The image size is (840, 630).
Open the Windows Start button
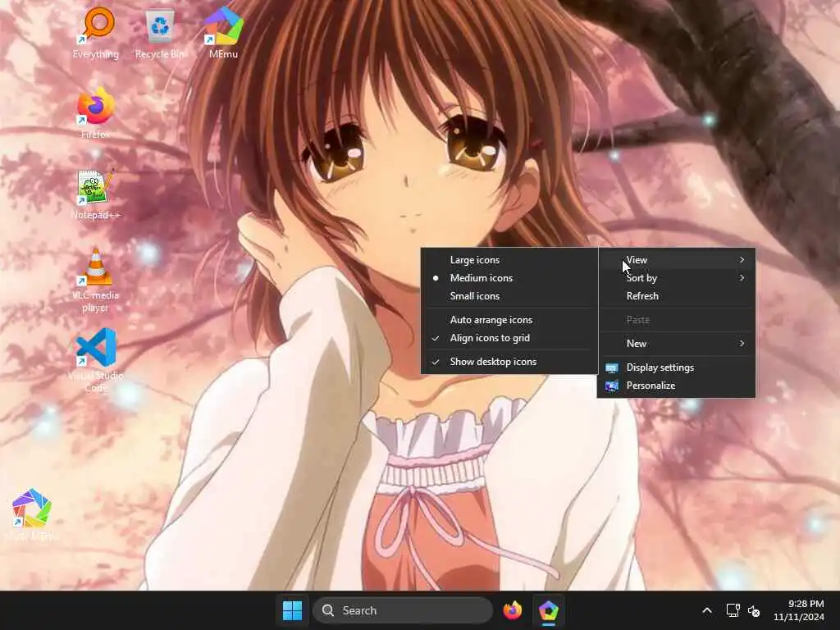[x=293, y=610]
